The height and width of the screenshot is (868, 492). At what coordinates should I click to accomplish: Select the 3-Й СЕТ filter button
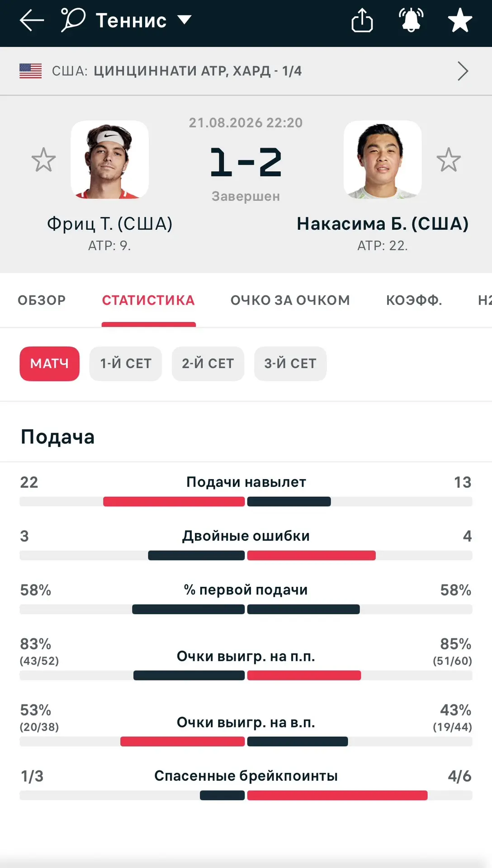pyautogui.click(x=290, y=363)
